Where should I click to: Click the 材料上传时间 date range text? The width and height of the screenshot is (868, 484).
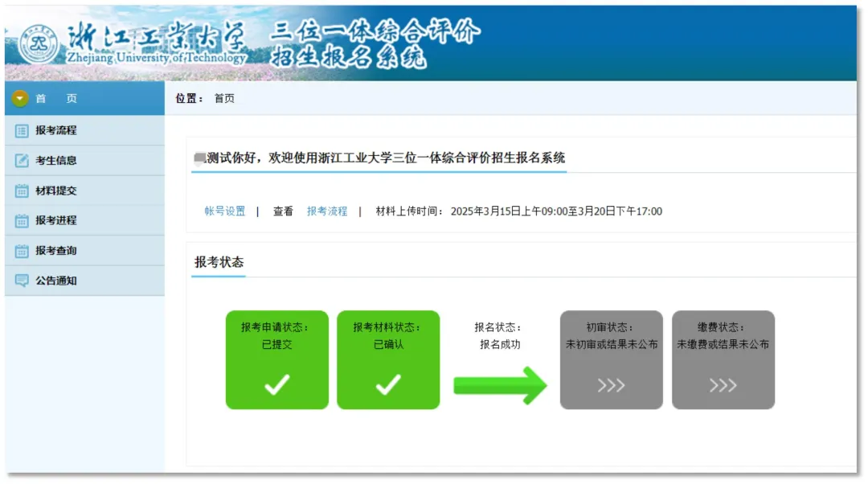[x=556, y=211]
